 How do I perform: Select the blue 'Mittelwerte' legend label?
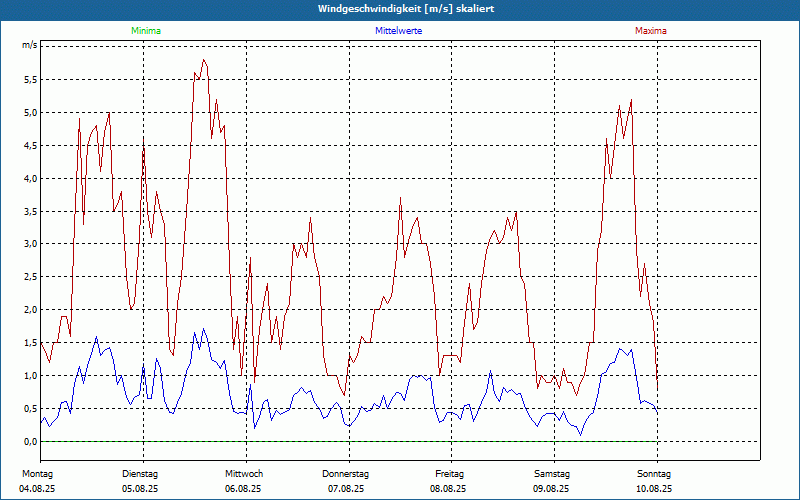click(398, 31)
